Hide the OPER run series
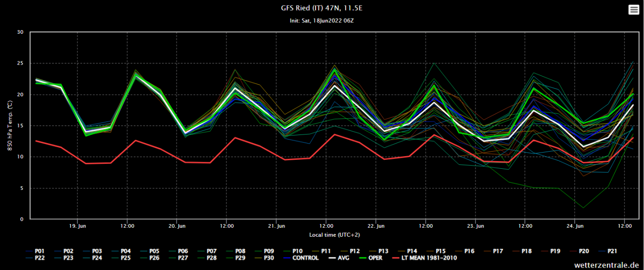Image resolution: width=644 pixels, height=270 pixels. coord(375,258)
